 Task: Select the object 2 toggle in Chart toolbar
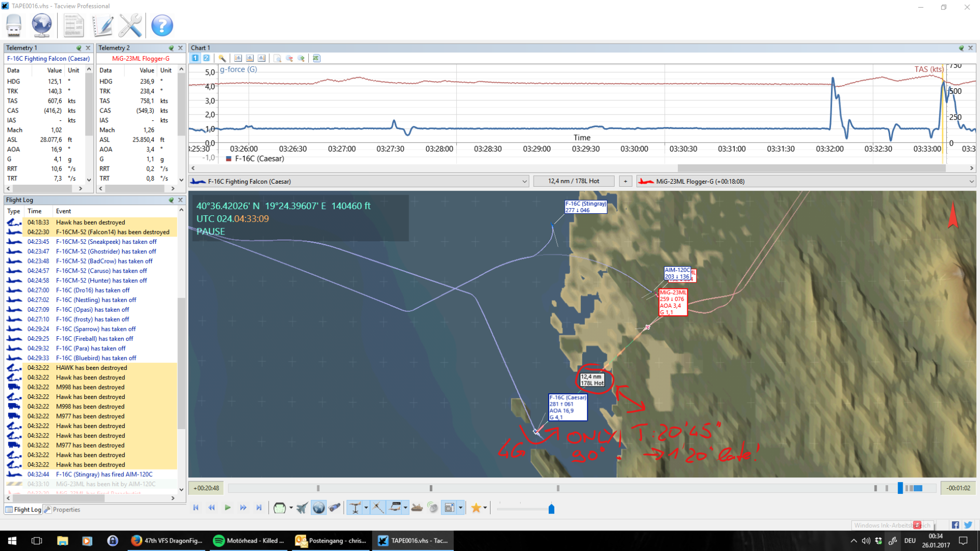click(206, 58)
